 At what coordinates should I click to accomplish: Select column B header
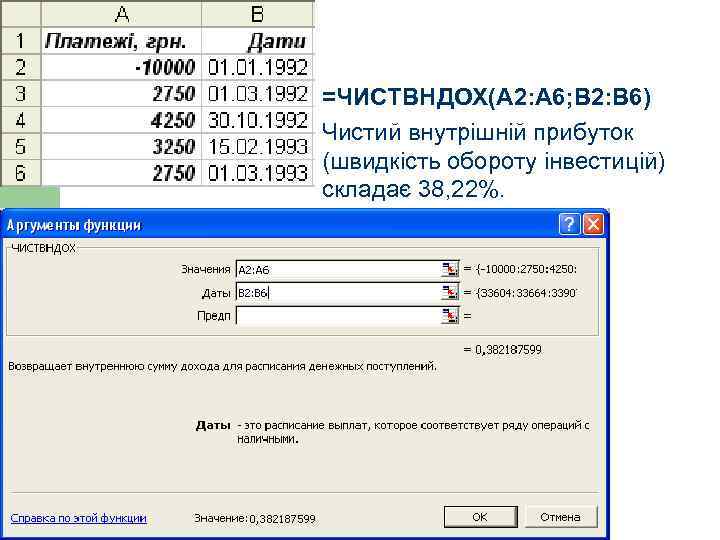258,14
